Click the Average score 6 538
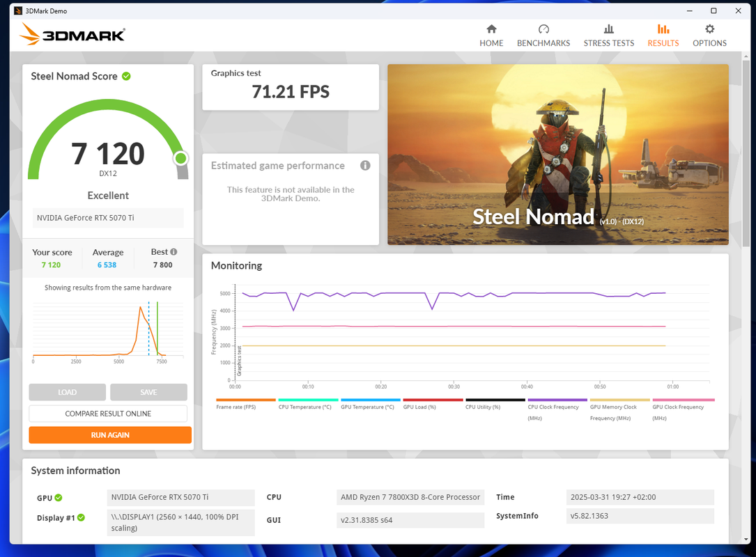 107,265
